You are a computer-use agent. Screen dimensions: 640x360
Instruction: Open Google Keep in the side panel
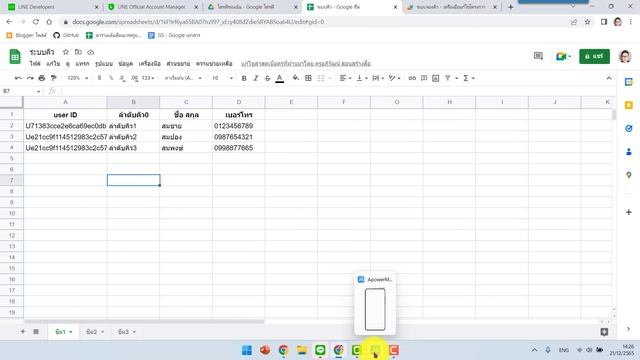[x=629, y=105]
